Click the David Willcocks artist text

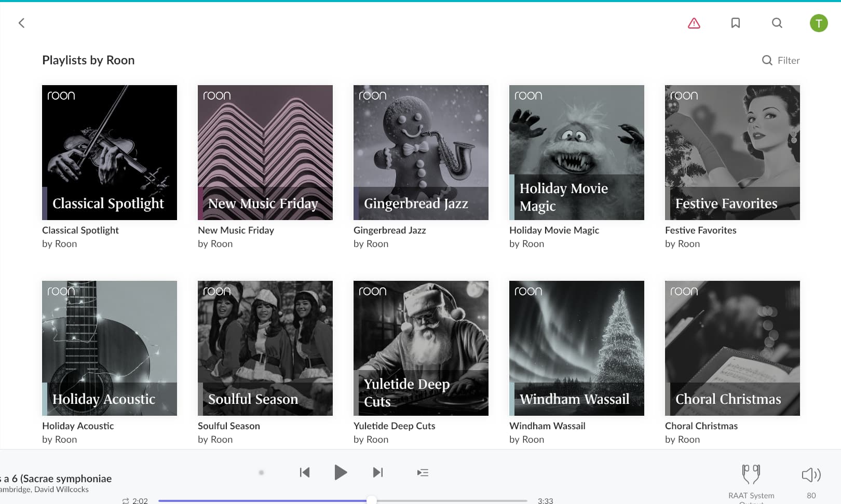(x=61, y=489)
